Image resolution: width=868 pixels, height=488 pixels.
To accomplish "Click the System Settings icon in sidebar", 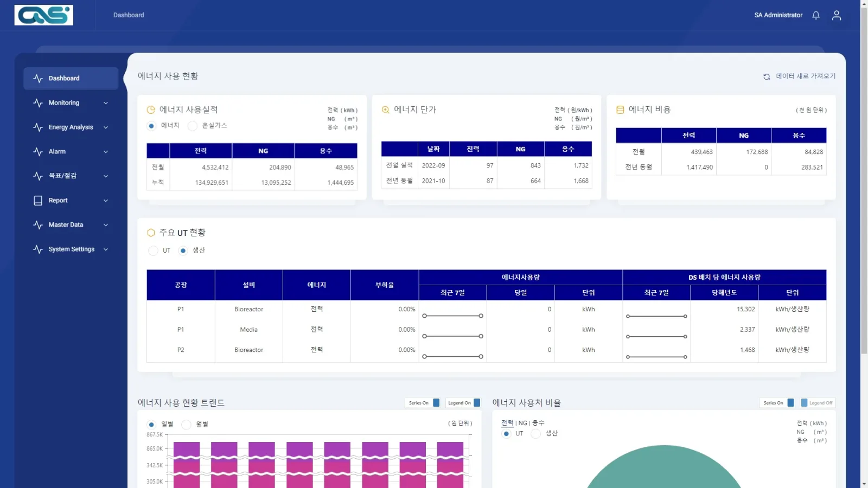I will [x=38, y=249].
